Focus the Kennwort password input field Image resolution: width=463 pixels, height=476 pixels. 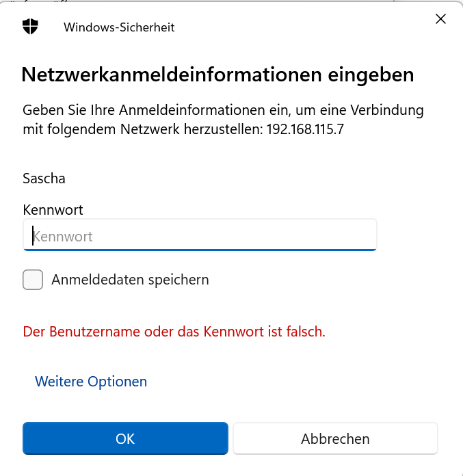click(x=200, y=237)
